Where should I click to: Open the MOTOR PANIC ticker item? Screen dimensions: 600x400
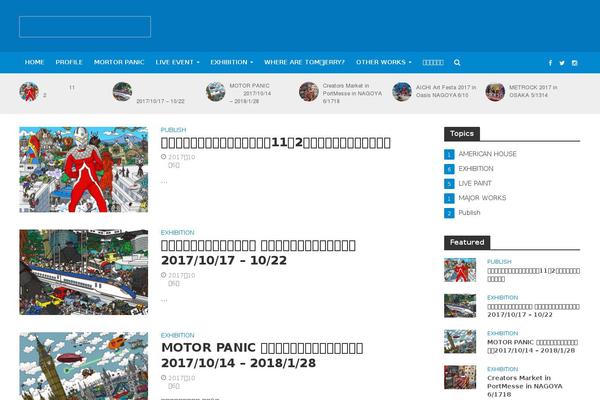tap(250, 93)
